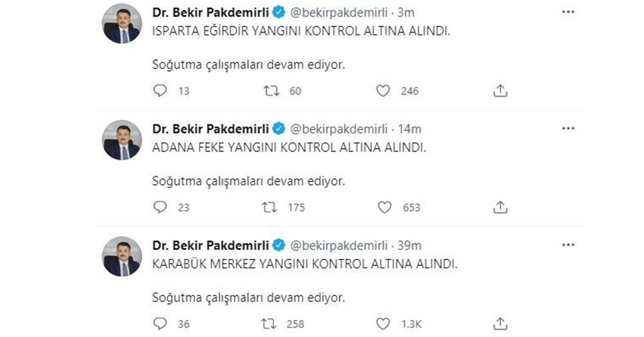The width and height of the screenshot is (644, 337).
Task: Like the Isparta Eğirdir tweet
Action: [x=383, y=91]
